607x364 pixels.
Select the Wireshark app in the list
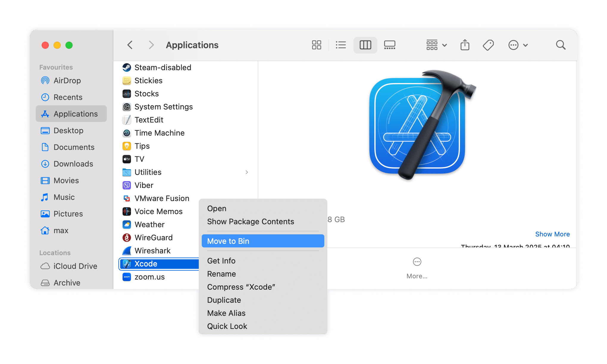(x=152, y=250)
